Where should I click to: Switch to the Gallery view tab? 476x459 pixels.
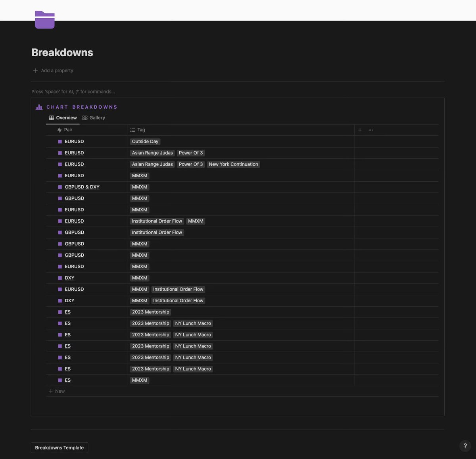[x=94, y=118]
